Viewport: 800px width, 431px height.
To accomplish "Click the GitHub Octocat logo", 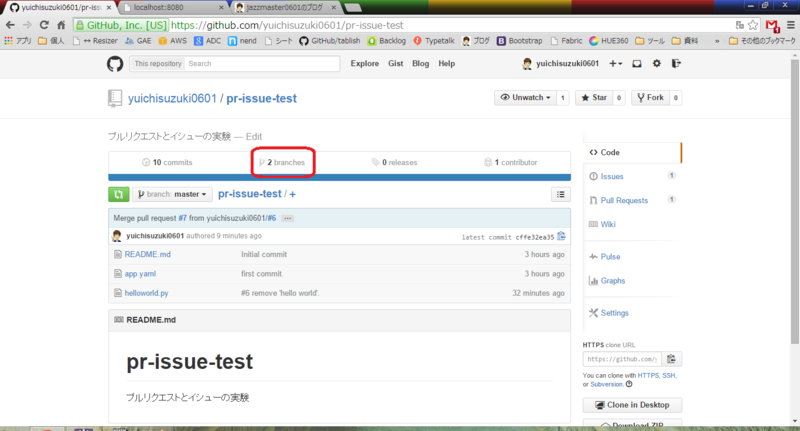I will [x=115, y=64].
